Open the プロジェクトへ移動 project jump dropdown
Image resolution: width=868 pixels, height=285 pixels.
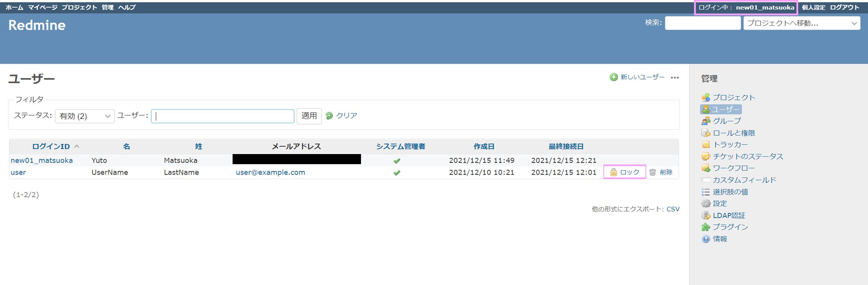click(802, 23)
